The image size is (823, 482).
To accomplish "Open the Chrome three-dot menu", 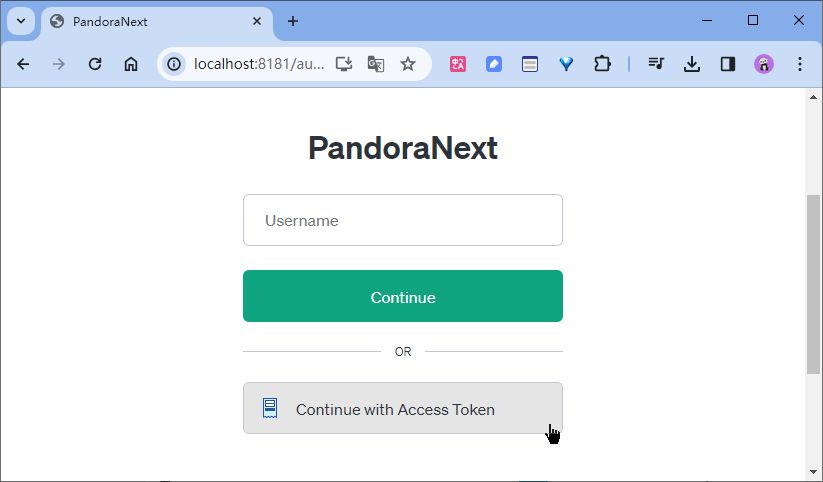I will (800, 64).
